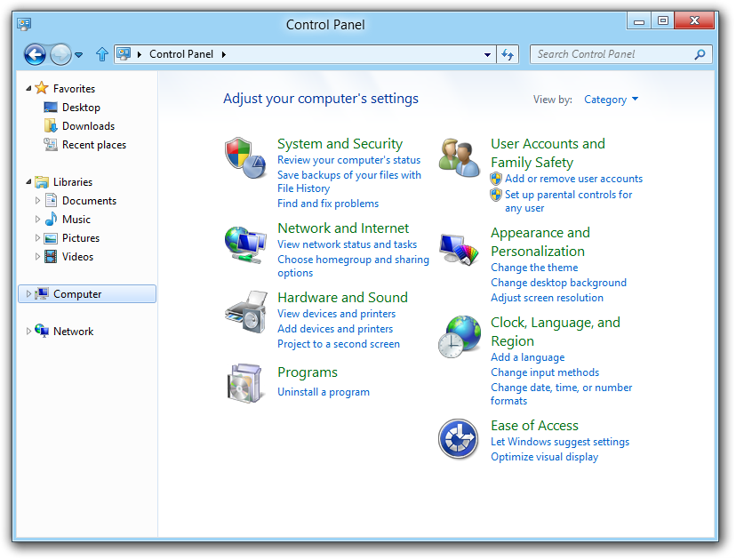This screenshot has width=736, height=560.
Task: Expand the Computer tree node
Action: 28,294
